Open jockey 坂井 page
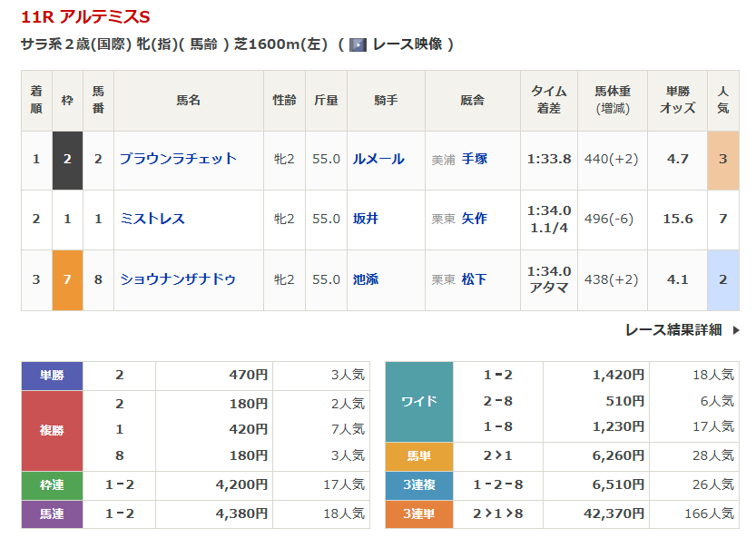The width and height of the screenshot is (756, 538). 366,219
